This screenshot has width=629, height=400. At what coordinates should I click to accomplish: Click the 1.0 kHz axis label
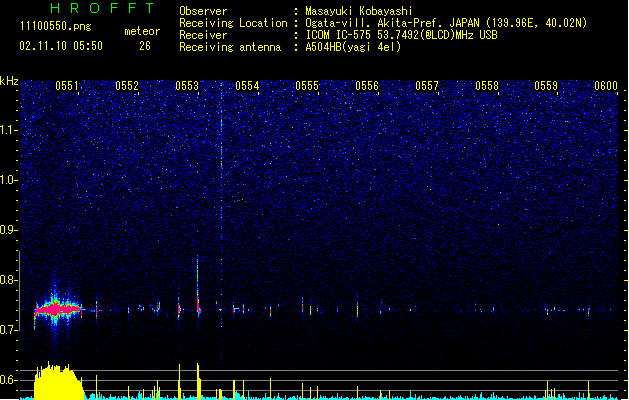(x=9, y=180)
